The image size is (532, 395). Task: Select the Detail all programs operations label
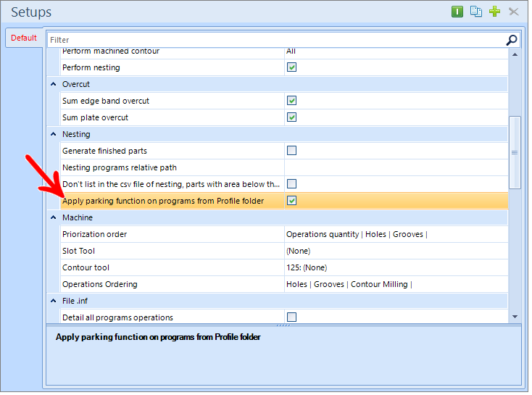118,319
